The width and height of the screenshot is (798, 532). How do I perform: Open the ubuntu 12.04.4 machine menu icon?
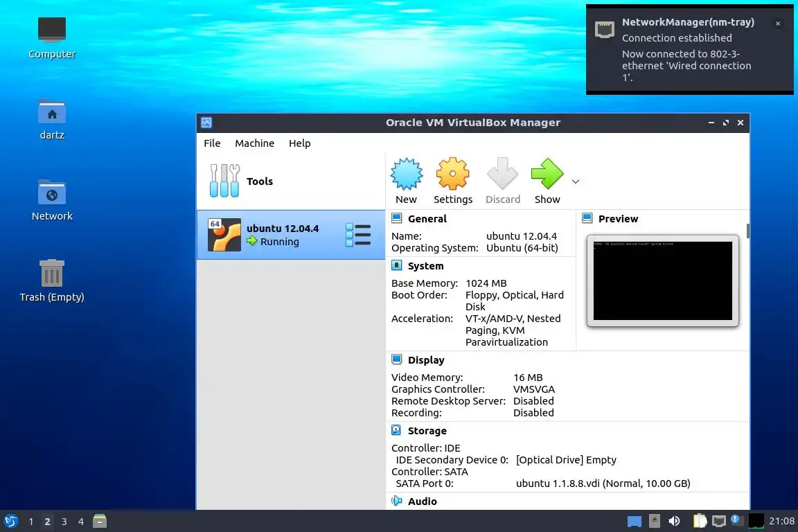click(x=358, y=235)
